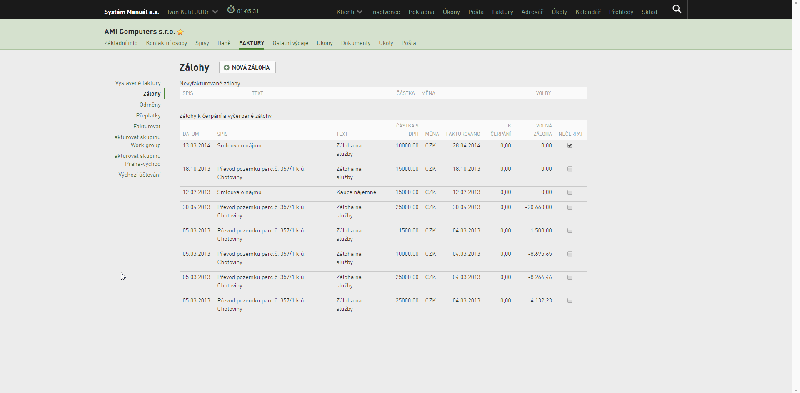Screen dimensions: 800x393
Task: Uncheck the checked box in the first advance row
Action: (569, 145)
